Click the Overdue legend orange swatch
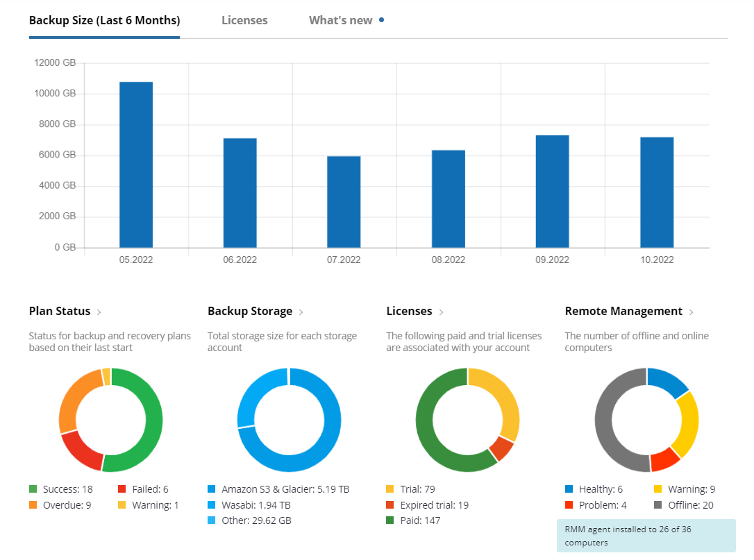This screenshot has height=560, width=754. coord(33,505)
